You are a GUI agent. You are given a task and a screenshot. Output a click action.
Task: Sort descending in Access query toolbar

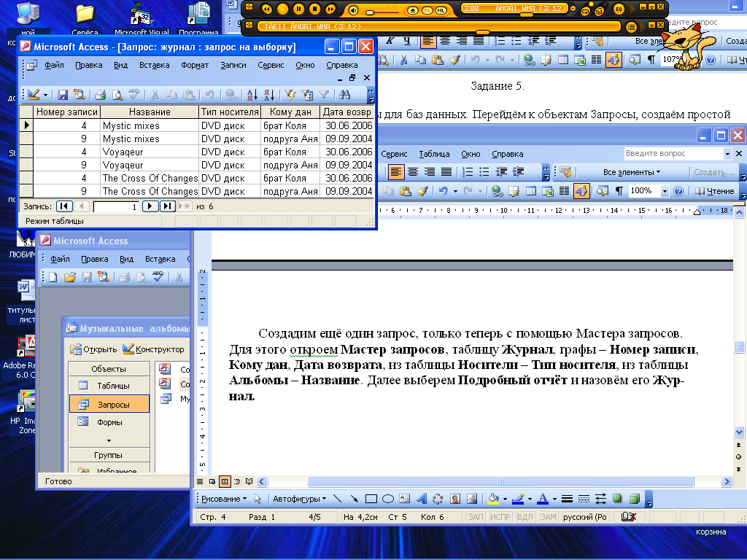(x=269, y=95)
